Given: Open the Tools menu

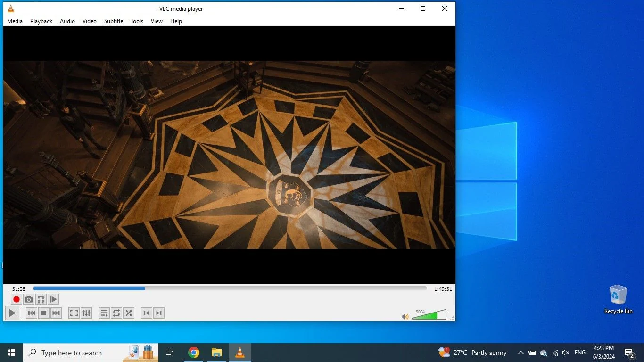Looking at the screenshot, I should [x=137, y=21].
